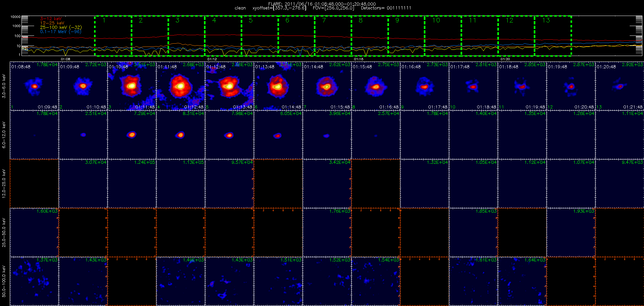The height and width of the screenshot is (306, 644).
Task: Open the 25-50 keV image with peak 1.60E+03
Action: [x=34, y=232]
